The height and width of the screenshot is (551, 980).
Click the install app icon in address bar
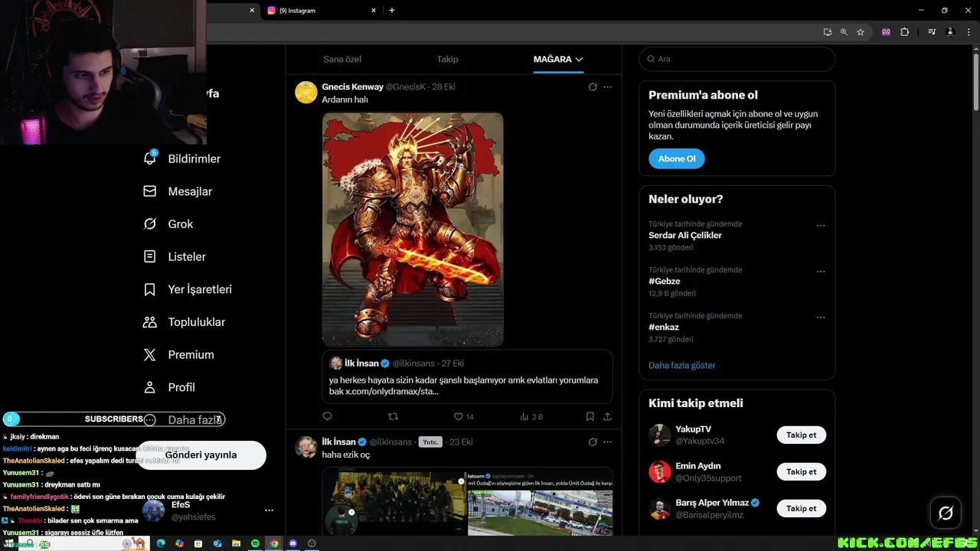pos(828,32)
